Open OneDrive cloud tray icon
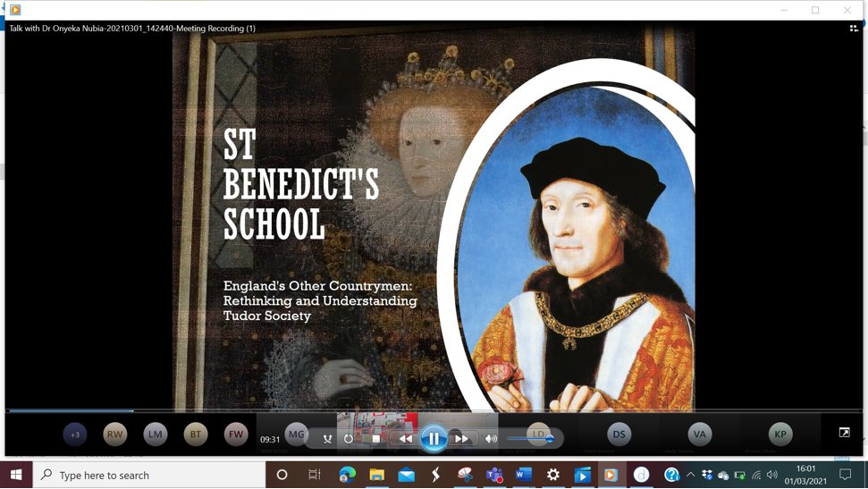 coord(723,476)
